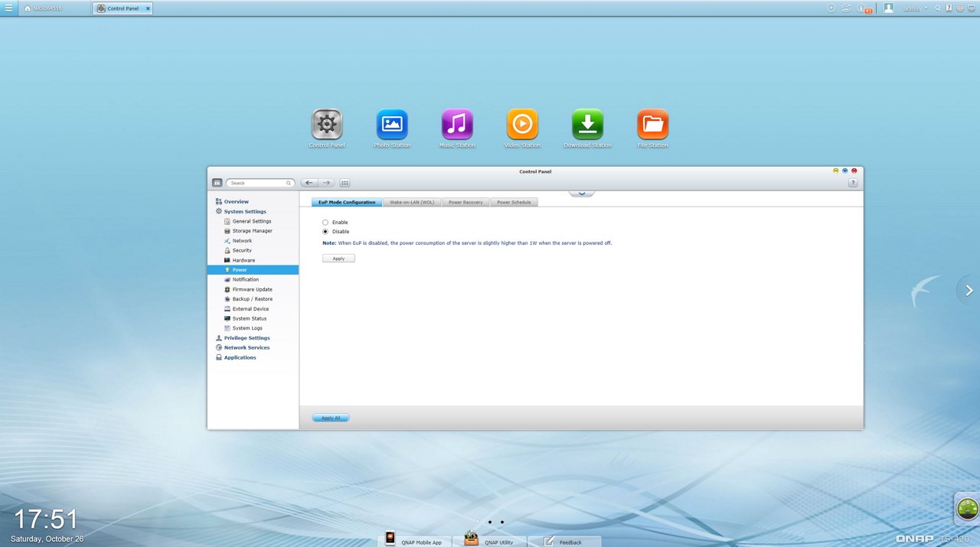Expand the collapsed panel arrow above tabs
The image size is (980, 547).
click(x=582, y=193)
